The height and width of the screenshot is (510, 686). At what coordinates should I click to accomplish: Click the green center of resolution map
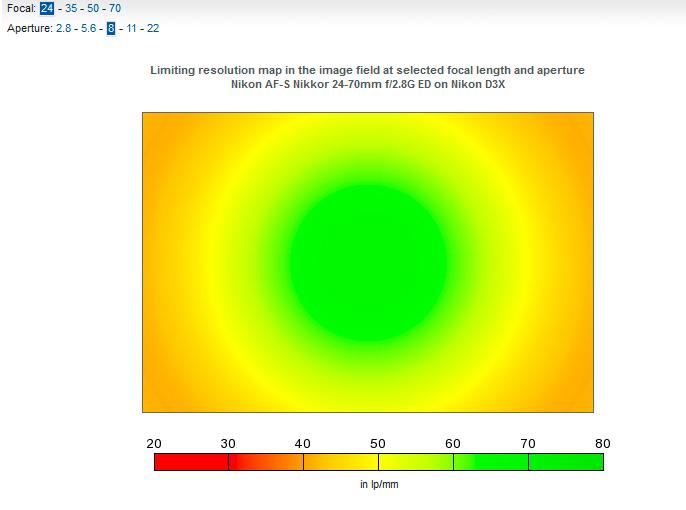click(368, 262)
